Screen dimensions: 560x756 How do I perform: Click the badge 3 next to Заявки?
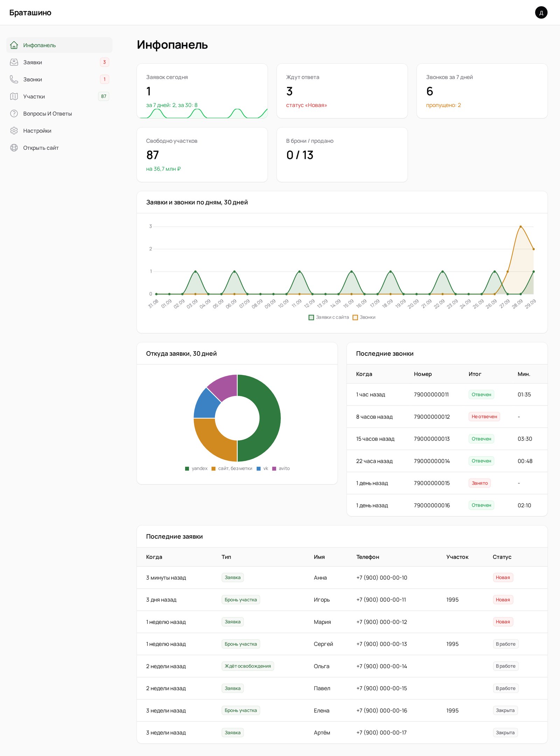104,62
